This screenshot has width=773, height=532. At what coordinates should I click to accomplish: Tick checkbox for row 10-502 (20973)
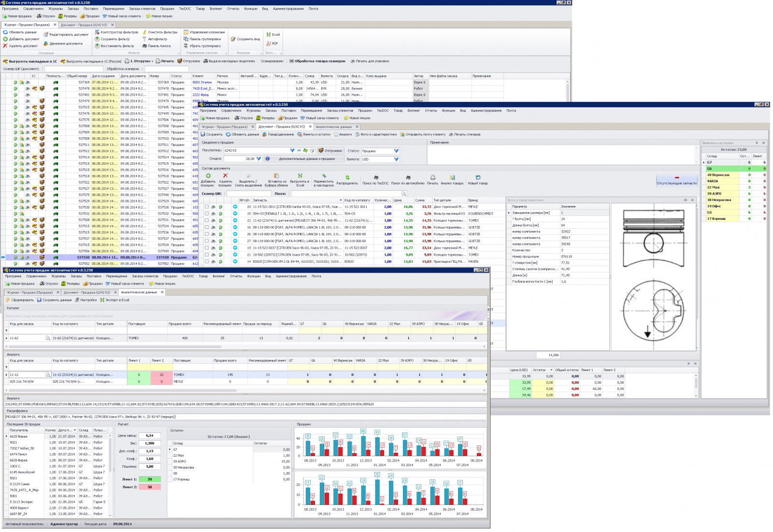(x=207, y=255)
